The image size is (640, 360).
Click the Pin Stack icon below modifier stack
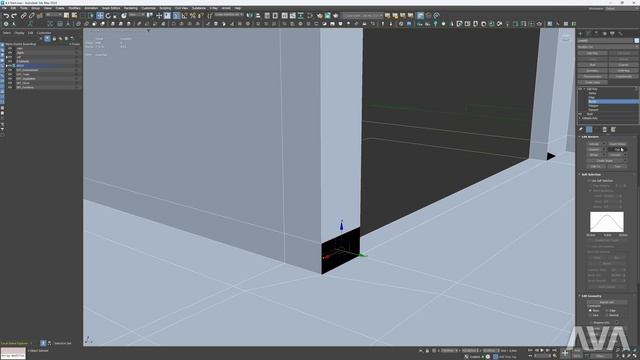581,129
